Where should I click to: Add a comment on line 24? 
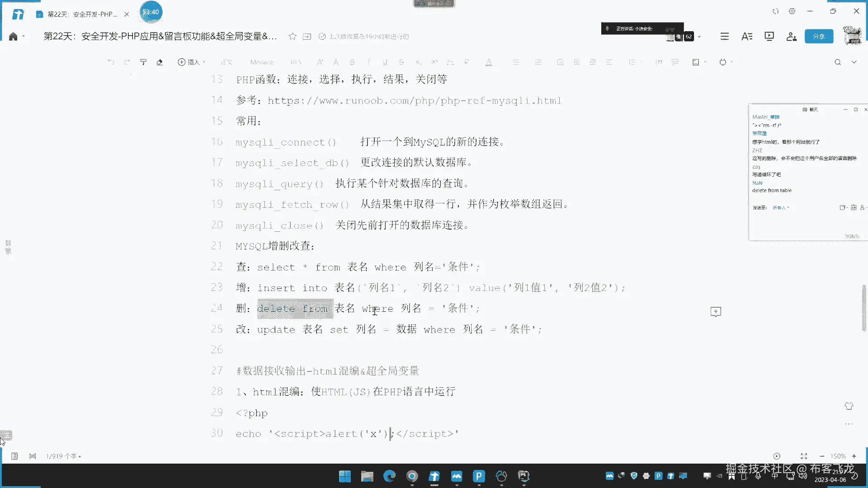pyautogui.click(x=716, y=312)
